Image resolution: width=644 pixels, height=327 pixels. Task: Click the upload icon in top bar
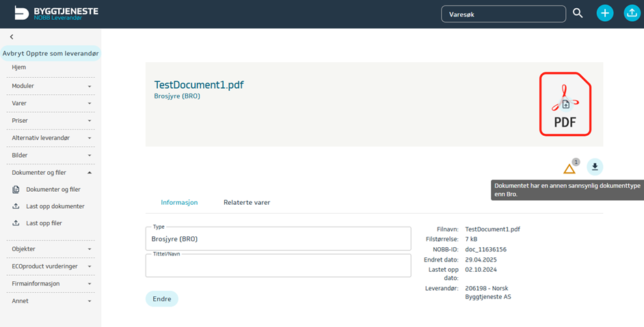[x=632, y=13]
